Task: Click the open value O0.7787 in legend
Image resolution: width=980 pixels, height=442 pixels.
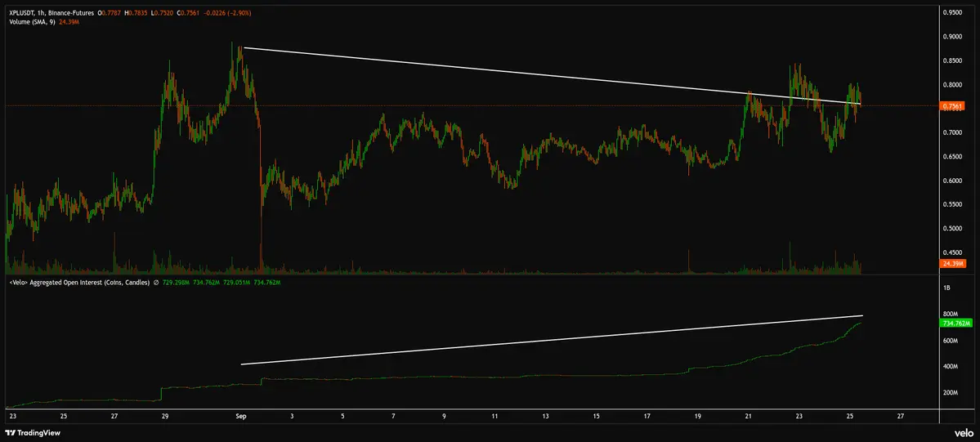Action: coord(110,13)
